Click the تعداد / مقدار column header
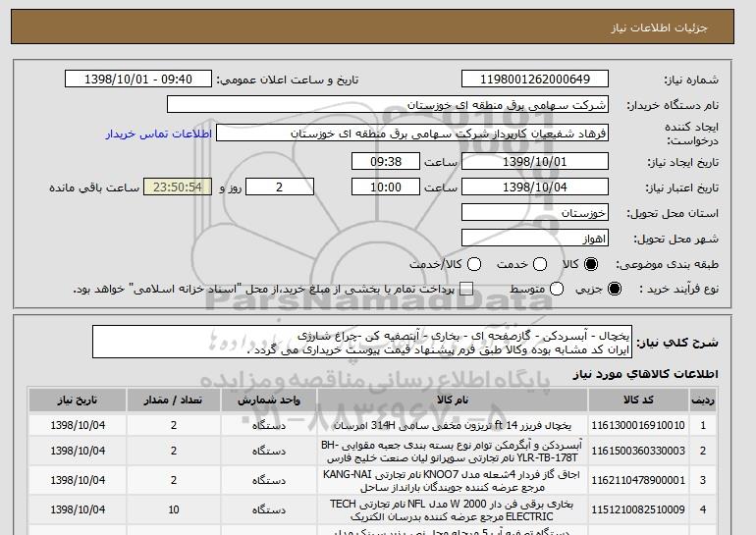 (x=174, y=401)
